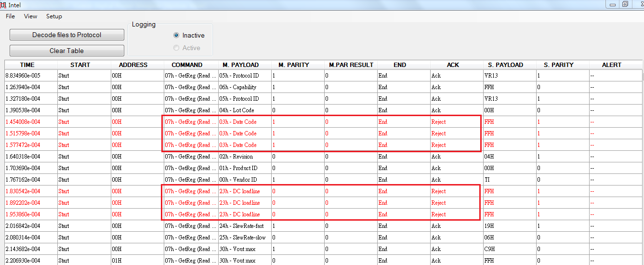The height and width of the screenshot is (265, 644).
Task: Click the M. PARITY column header
Action: (298, 65)
